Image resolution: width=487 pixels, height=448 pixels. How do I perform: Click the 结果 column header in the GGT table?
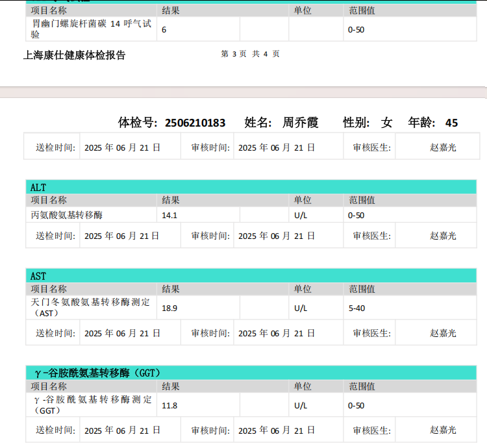[x=171, y=386]
